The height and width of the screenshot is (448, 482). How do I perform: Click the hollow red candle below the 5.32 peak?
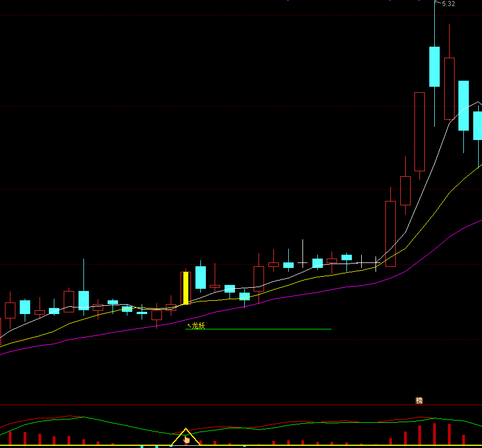pyautogui.click(x=449, y=88)
